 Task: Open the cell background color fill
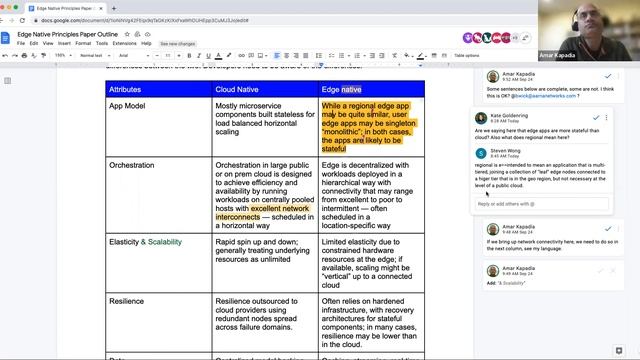coord(407,56)
